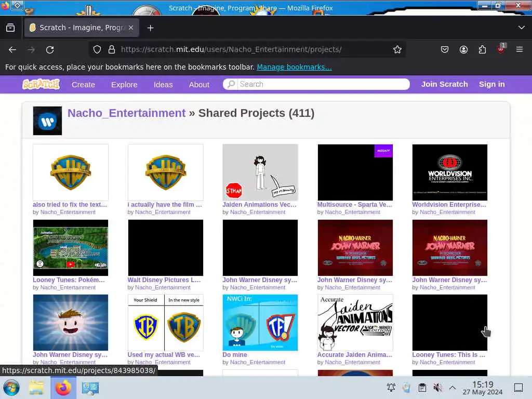Click the shield tracking protection icon

click(97, 49)
